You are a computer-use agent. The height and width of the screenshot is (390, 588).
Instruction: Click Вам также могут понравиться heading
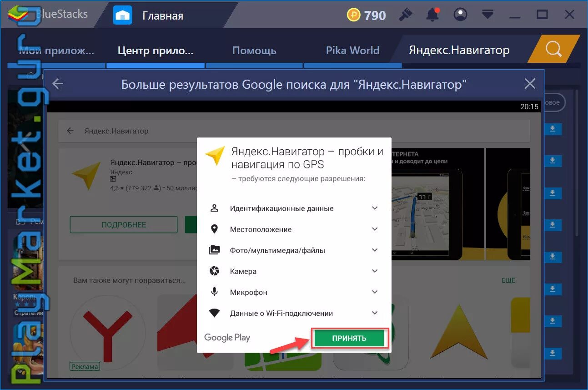[129, 280]
